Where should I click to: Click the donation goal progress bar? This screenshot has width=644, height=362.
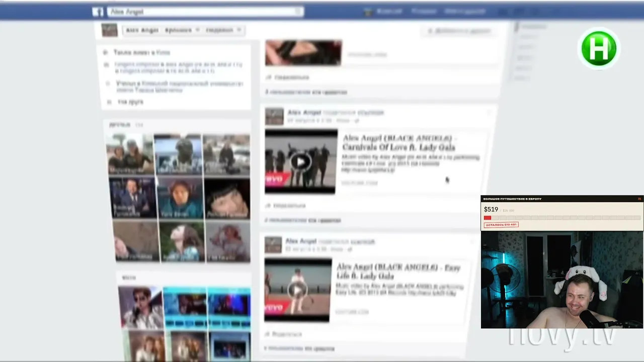[x=562, y=218]
